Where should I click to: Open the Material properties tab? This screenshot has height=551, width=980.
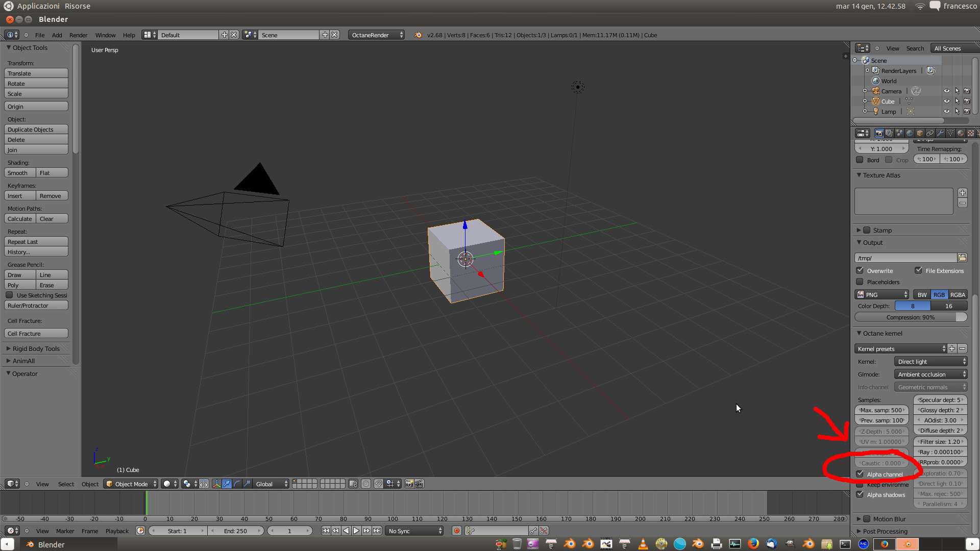coord(961,133)
